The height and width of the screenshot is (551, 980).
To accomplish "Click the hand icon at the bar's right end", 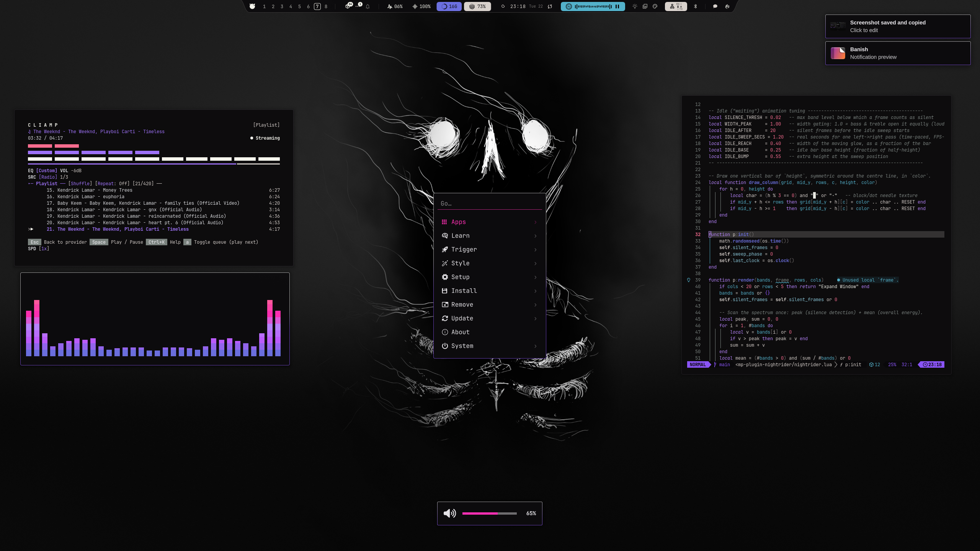I will pos(727,7).
